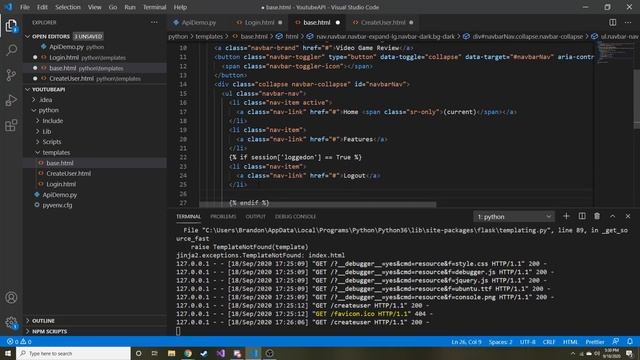This screenshot has width=640, height=360.
Task: Click the editor vertical scrollbar thumb
Action: [636, 99]
